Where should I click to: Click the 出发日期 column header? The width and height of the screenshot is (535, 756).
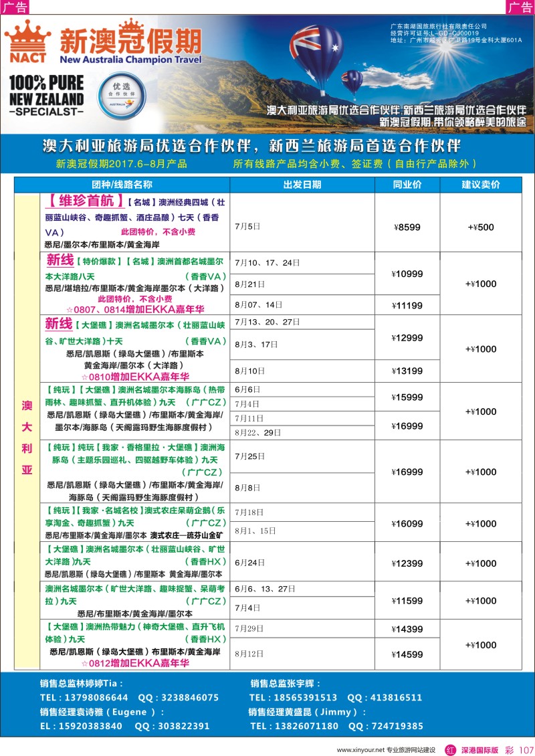302,185
